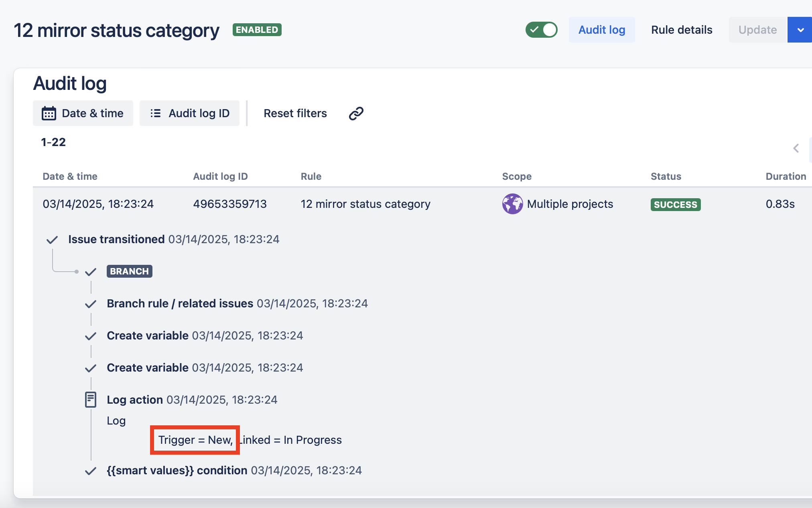Go to previous page with left chevron

pyautogui.click(x=796, y=148)
